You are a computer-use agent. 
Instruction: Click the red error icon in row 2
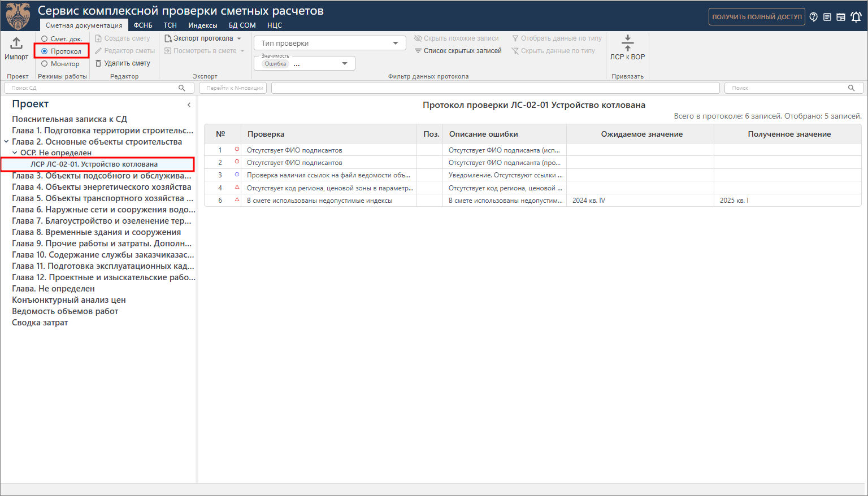pos(237,162)
